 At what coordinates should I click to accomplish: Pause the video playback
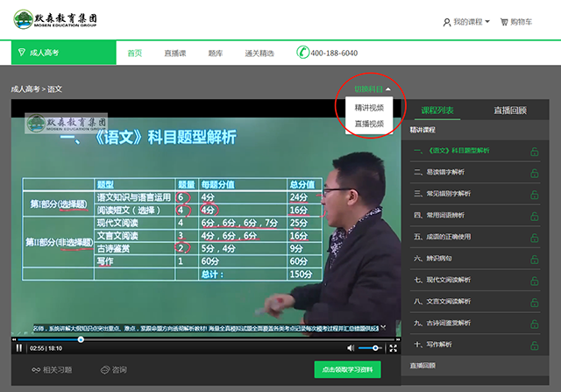[x=19, y=348]
